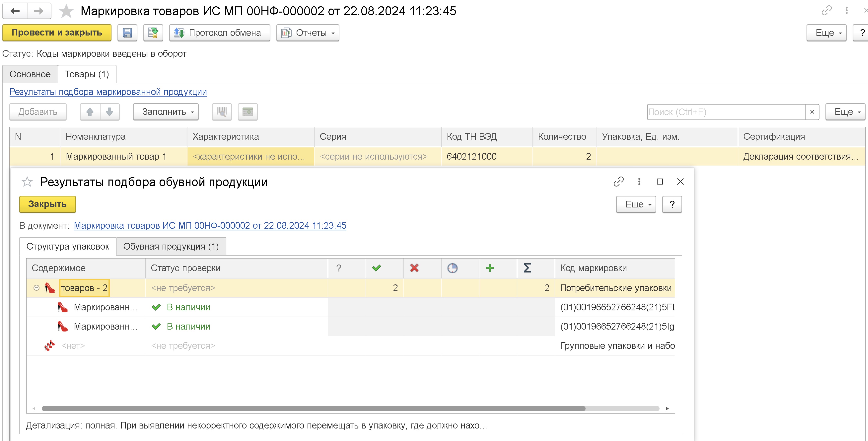Open the Еще menu in the footwear dialog
This screenshot has height=441, width=868.
click(636, 204)
